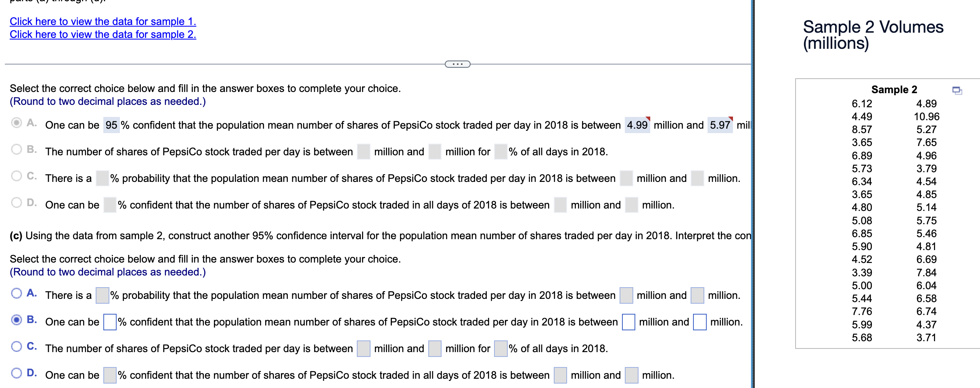This screenshot has width=980, height=388.
Task: Select choice B in part (c)
Action: pos(16,319)
